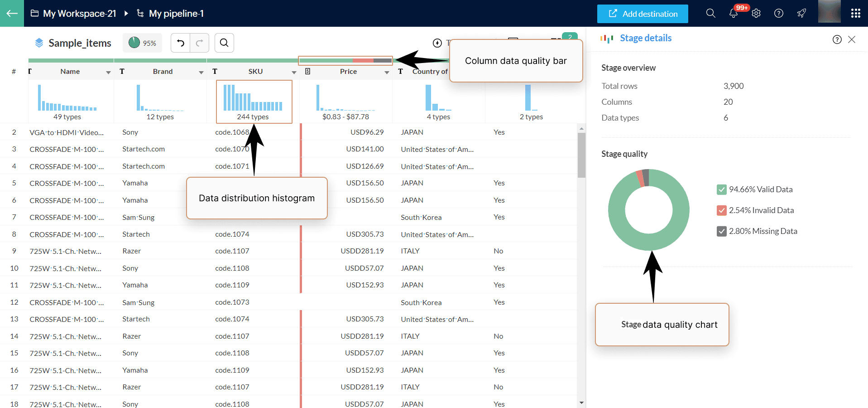Click the SKU column text type icon
868x408 pixels.
coord(215,72)
